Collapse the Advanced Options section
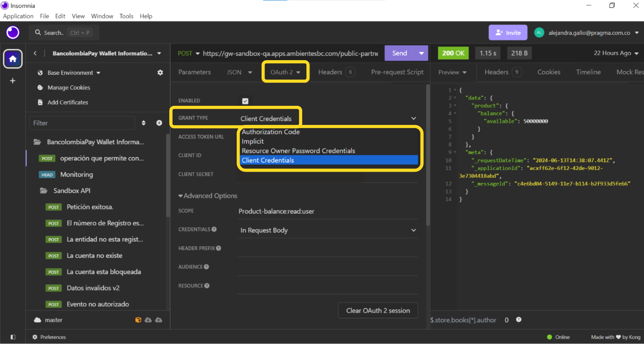 [208, 196]
